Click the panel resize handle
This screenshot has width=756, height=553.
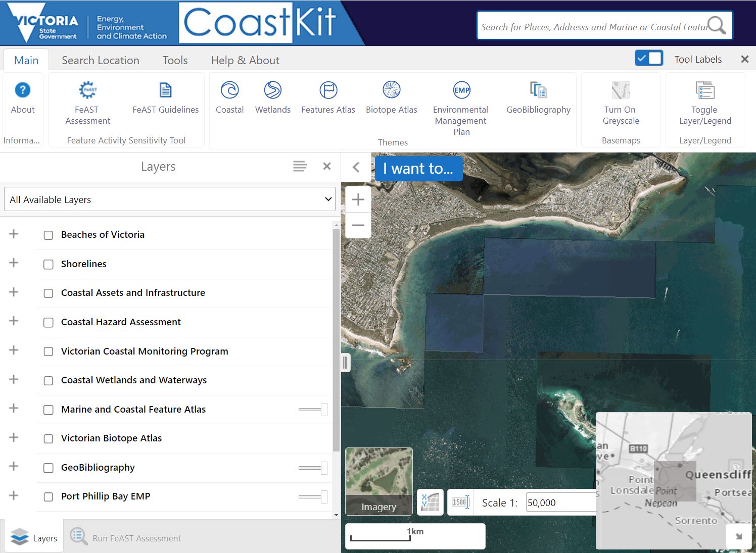click(346, 363)
